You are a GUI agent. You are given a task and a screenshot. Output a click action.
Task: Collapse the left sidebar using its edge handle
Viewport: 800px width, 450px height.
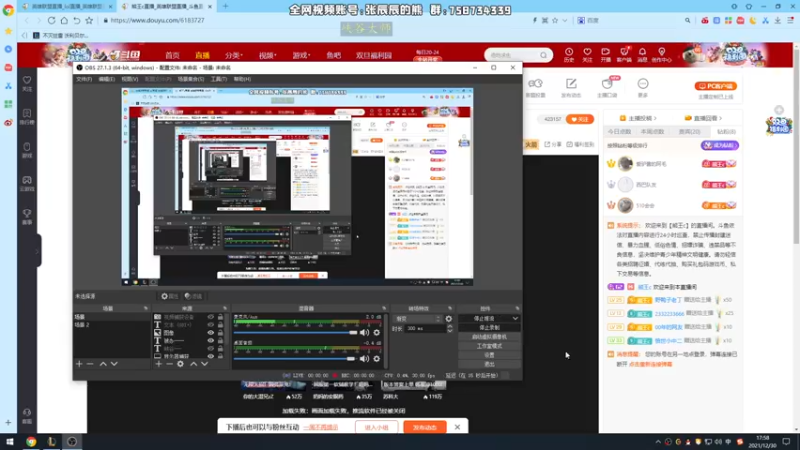tap(37, 251)
